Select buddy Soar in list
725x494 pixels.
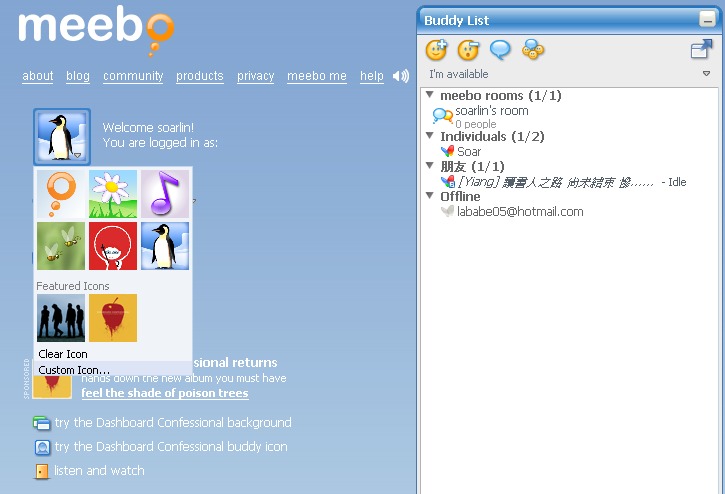pyautogui.click(x=469, y=152)
